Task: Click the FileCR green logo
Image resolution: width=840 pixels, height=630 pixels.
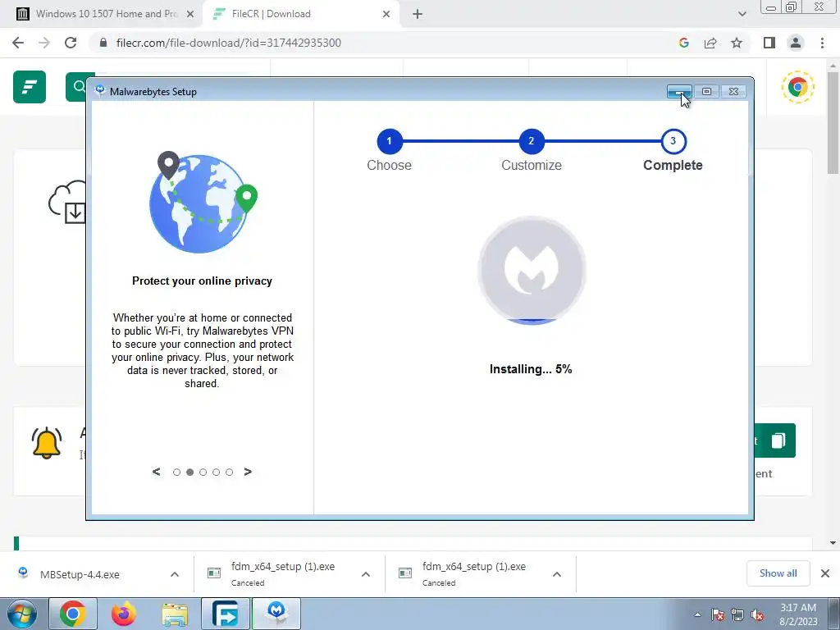Action: [x=30, y=87]
